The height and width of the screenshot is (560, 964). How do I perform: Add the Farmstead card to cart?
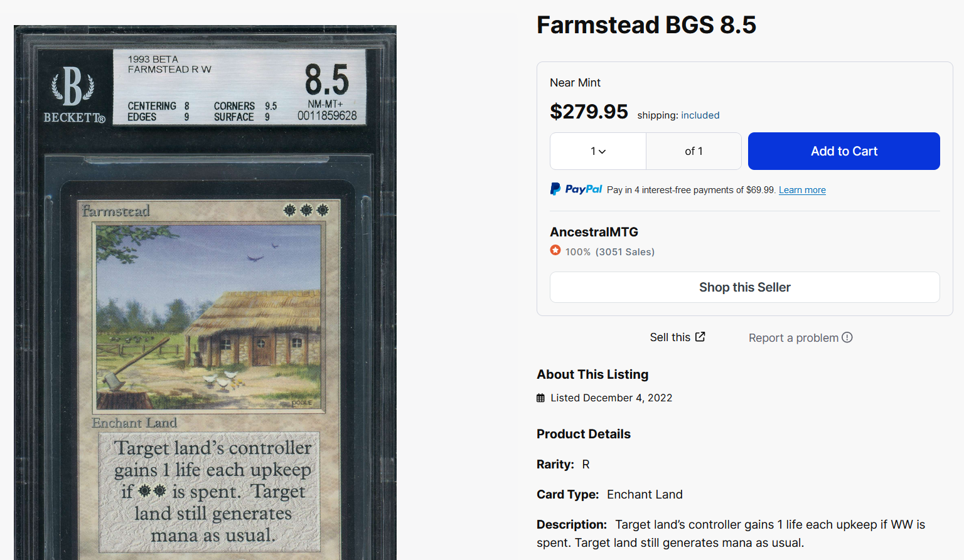pyautogui.click(x=843, y=151)
